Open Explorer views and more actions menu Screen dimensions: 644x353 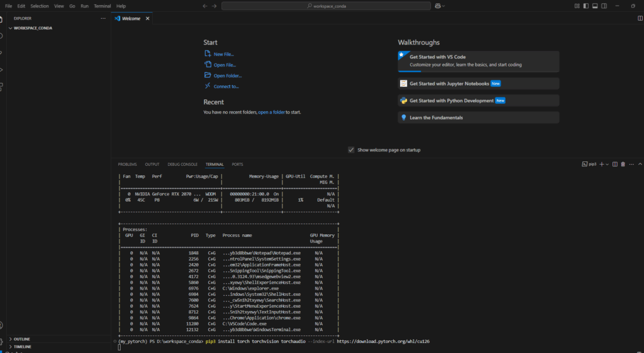(x=103, y=18)
